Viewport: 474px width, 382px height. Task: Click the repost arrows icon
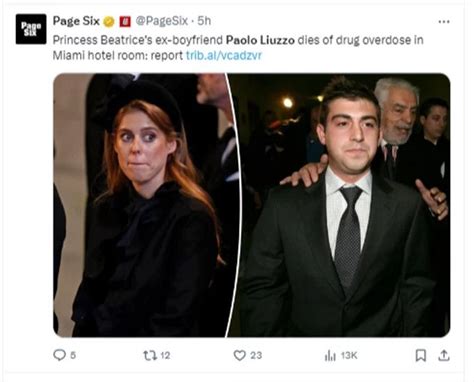click(150, 355)
